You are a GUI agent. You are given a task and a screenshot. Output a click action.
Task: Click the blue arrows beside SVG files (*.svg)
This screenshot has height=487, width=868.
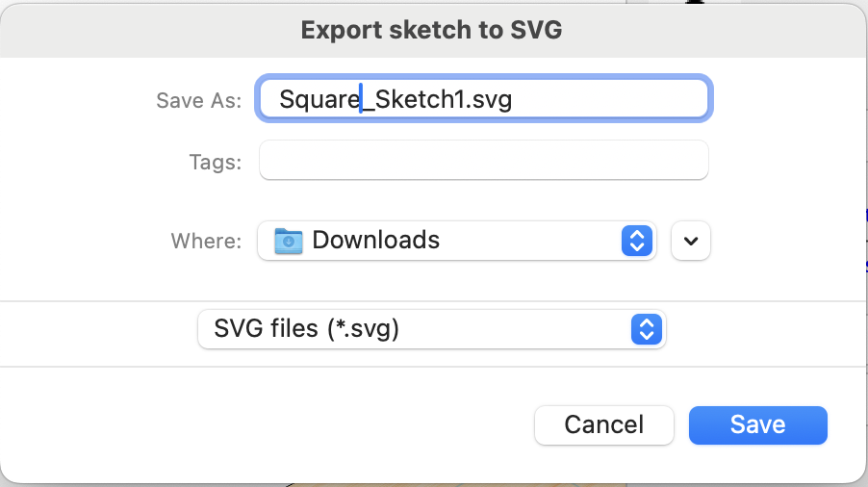647,329
